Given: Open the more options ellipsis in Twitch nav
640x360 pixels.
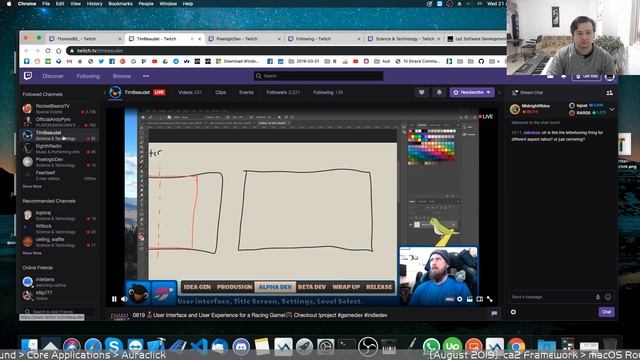Looking at the screenshot, I should [x=146, y=76].
